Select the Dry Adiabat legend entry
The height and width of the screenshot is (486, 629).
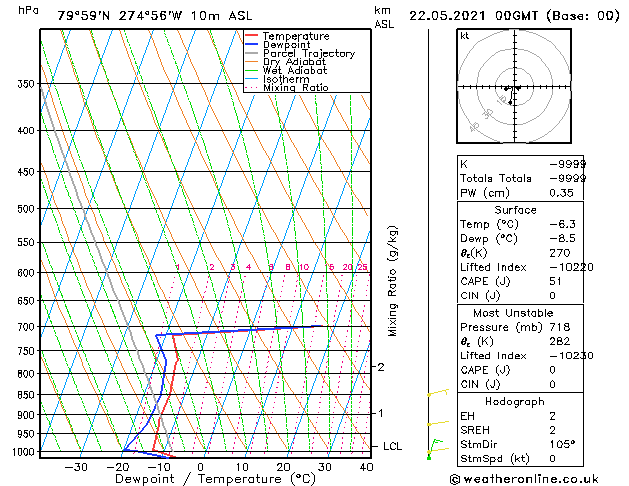click(x=285, y=62)
